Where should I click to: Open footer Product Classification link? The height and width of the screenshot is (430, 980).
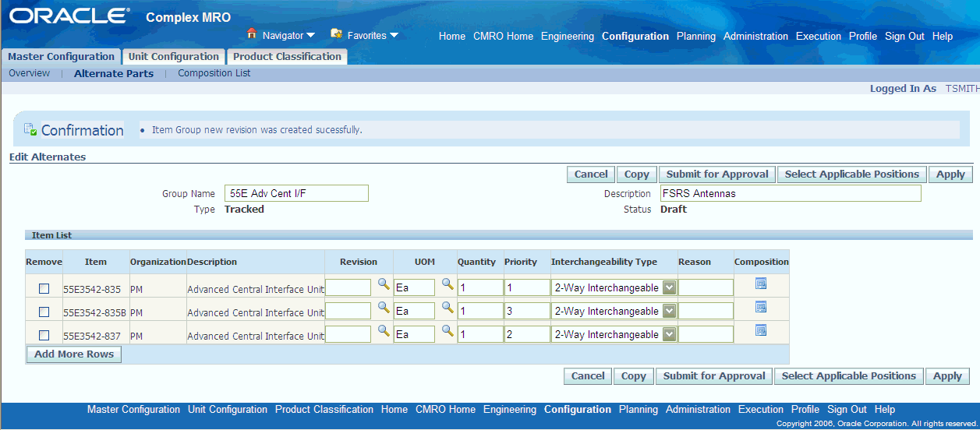(324, 410)
